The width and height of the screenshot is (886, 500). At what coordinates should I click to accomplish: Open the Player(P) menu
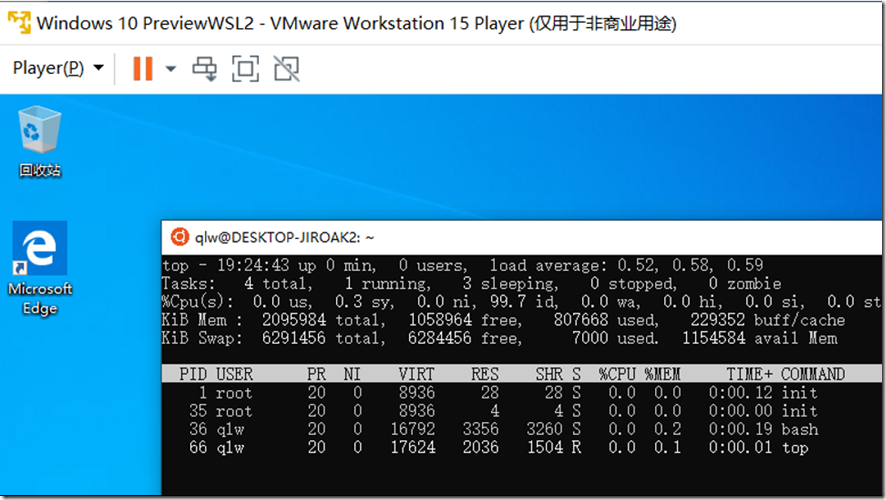pyautogui.click(x=58, y=68)
